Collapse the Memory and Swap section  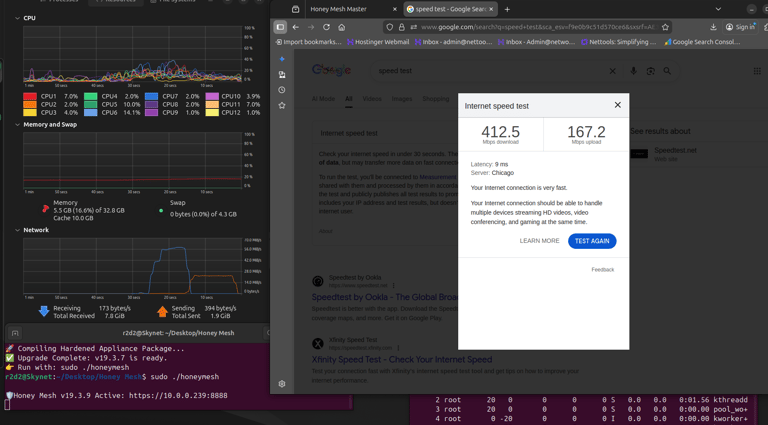[x=17, y=125]
